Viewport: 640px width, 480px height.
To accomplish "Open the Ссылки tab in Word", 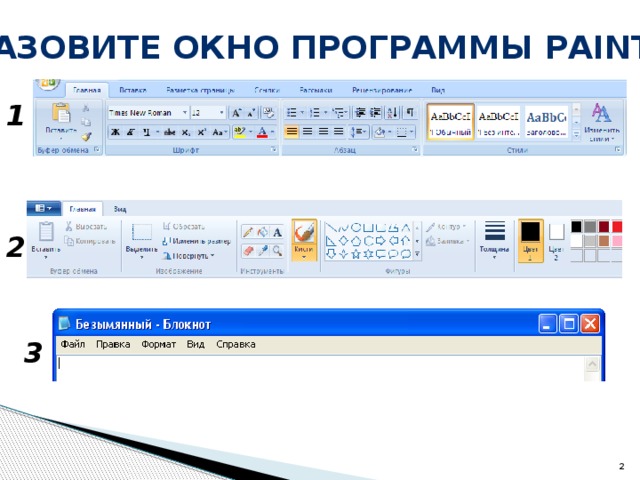I will click(267, 90).
